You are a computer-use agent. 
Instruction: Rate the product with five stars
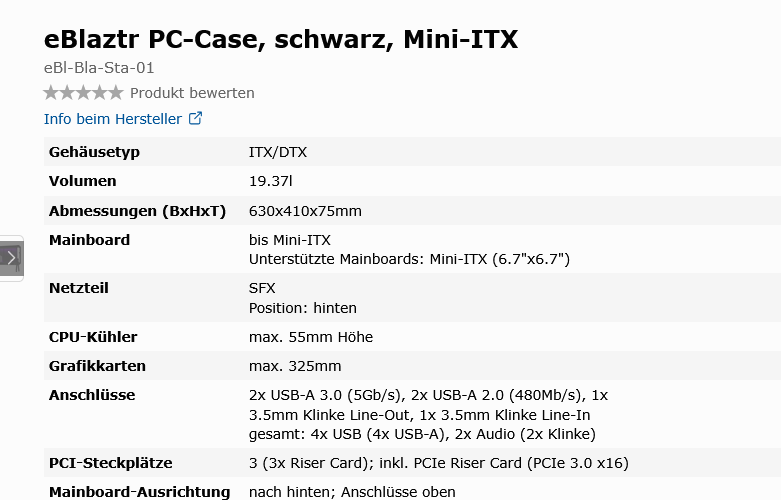click(x=116, y=93)
